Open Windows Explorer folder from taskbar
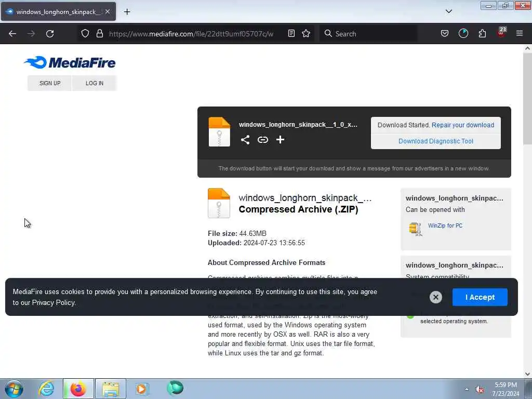This screenshot has width=532, height=399. (x=111, y=389)
